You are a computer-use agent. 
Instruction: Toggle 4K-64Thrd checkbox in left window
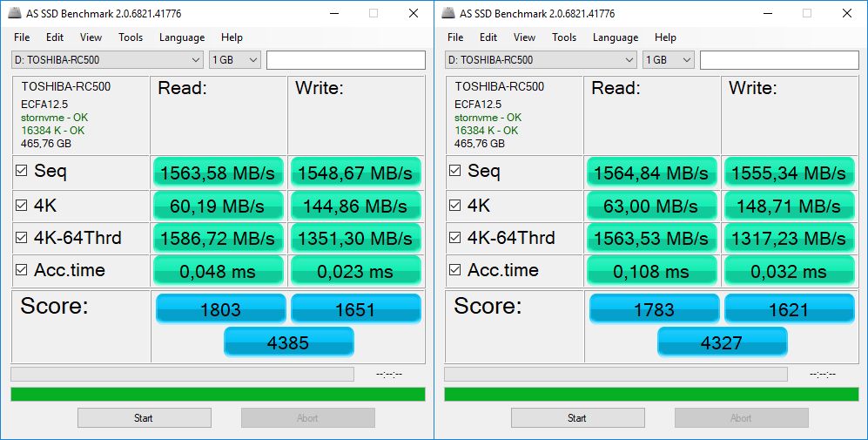(21, 238)
